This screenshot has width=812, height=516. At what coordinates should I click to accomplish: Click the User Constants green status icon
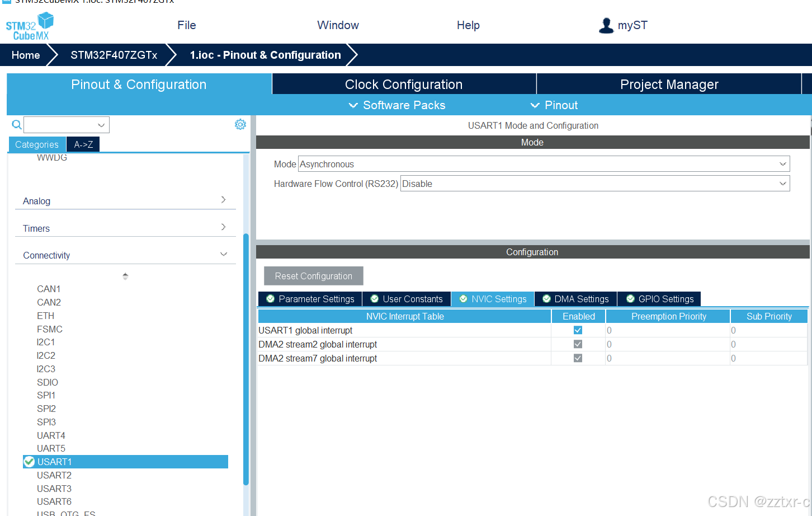click(375, 299)
